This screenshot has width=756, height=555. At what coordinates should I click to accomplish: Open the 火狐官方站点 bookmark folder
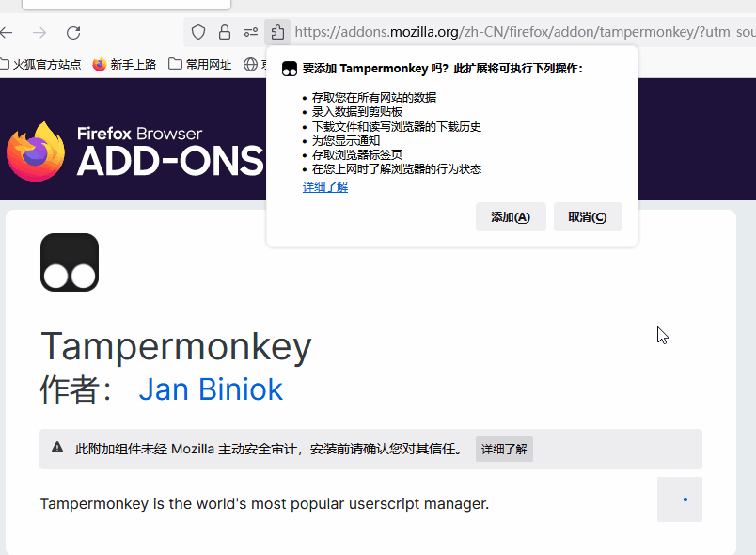(x=40, y=64)
